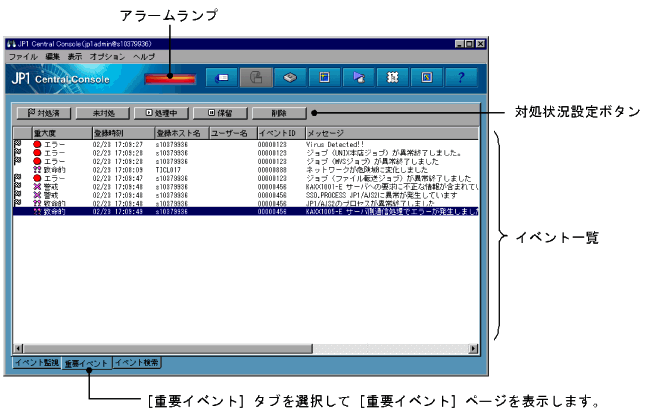Click the horizontal scrollbar right arrow
663x417 pixels.
pyautogui.click(x=474, y=348)
